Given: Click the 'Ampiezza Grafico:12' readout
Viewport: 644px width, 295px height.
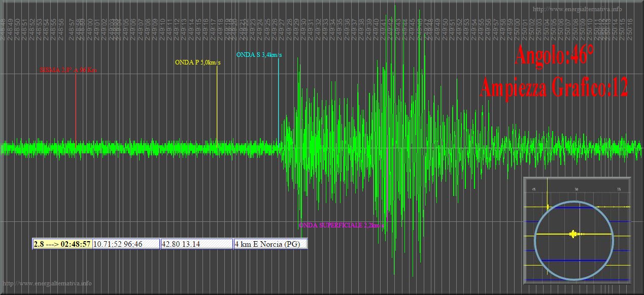Looking at the screenshot, I should [554, 87].
